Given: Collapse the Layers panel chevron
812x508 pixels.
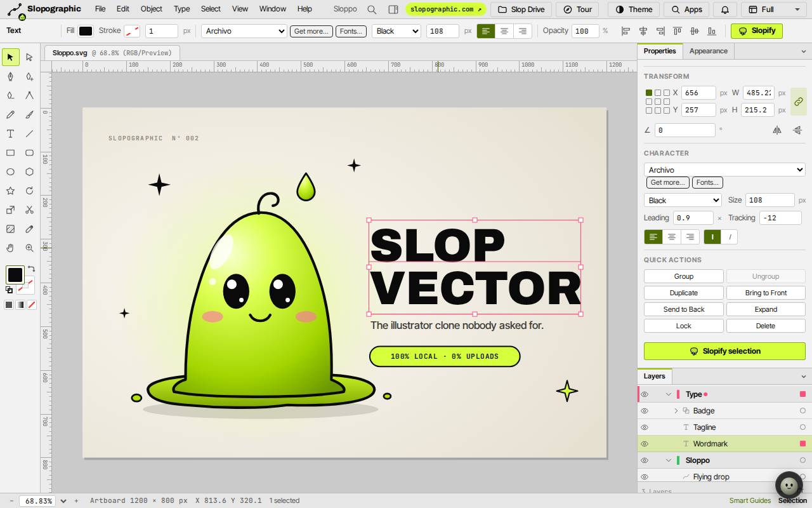Looking at the screenshot, I should click(x=803, y=377).
